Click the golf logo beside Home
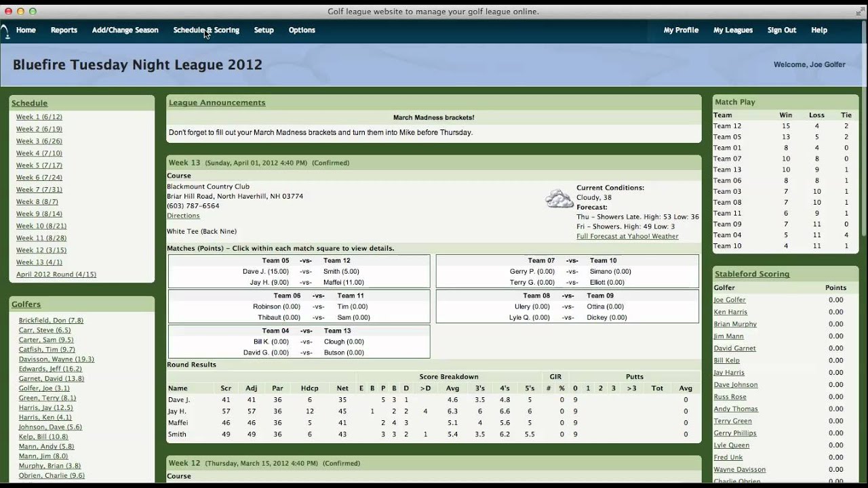Screen dimensions: 868x488 point(4,30)
